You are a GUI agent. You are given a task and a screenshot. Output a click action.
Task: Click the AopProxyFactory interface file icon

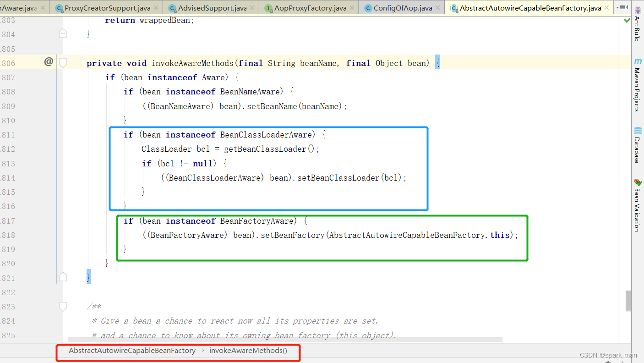click(x=268, y=8)
